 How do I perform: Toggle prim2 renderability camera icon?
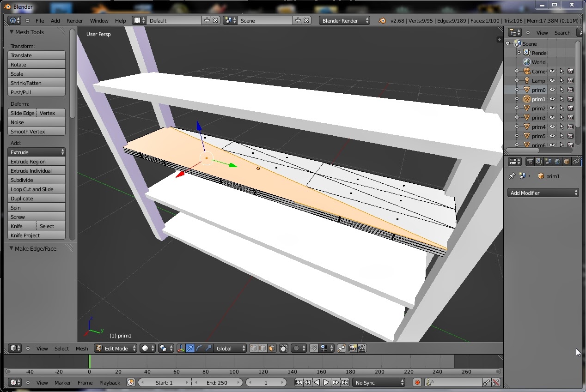coord(570,109)
